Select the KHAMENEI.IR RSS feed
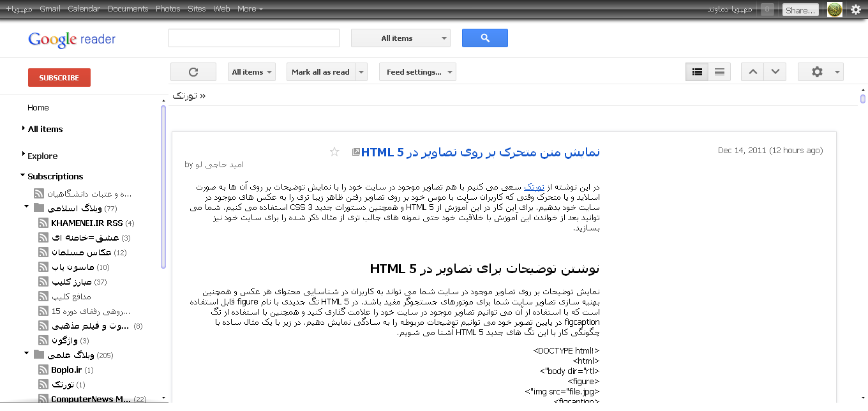Viewport: 868px width, 411px height. (x=87, y=223)
